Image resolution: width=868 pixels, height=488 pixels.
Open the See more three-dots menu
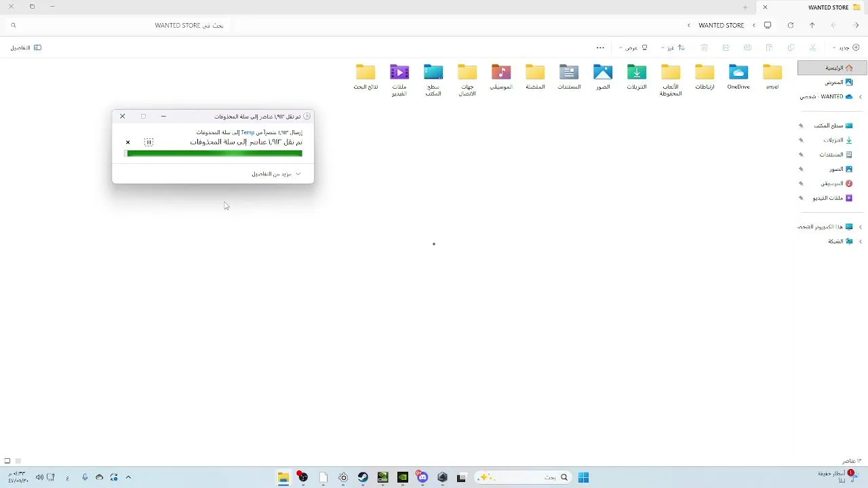click(x=600, y=47)
